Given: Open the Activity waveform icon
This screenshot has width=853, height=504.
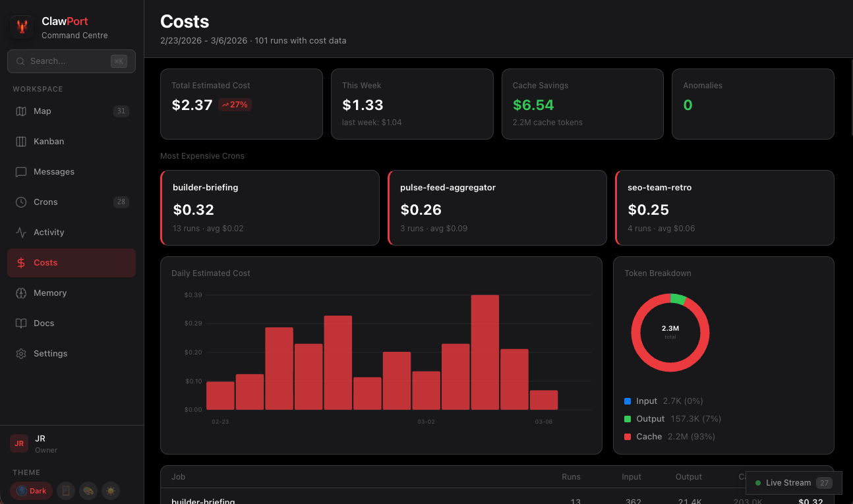Looking at the screenshot, I should [20, 232].
